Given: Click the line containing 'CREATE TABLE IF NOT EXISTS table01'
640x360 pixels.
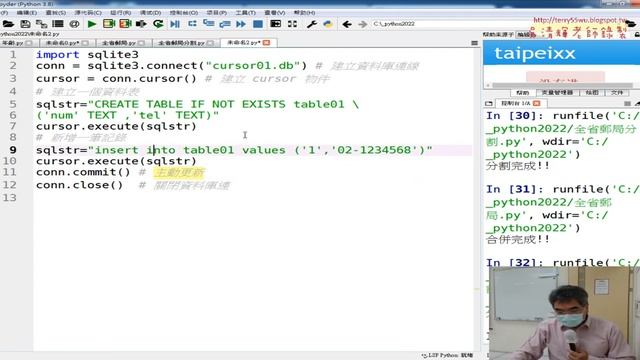Looking at the screenshot, I should click(x=197, y=104).
